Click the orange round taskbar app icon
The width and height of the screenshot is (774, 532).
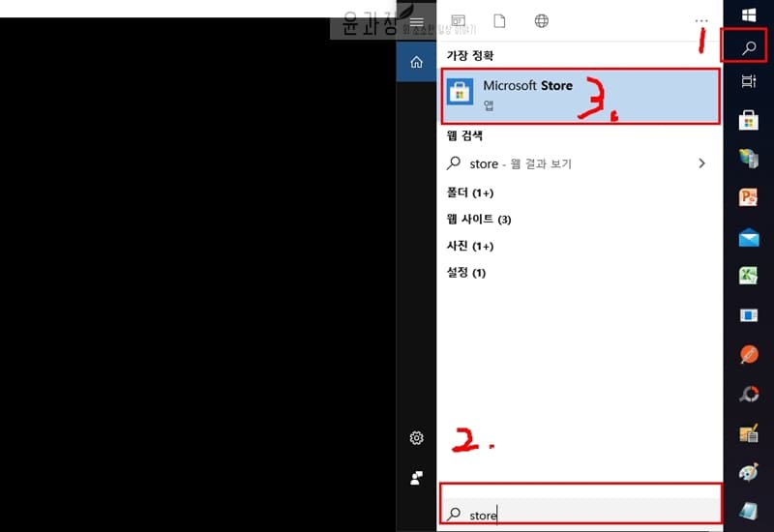(749, 354)
